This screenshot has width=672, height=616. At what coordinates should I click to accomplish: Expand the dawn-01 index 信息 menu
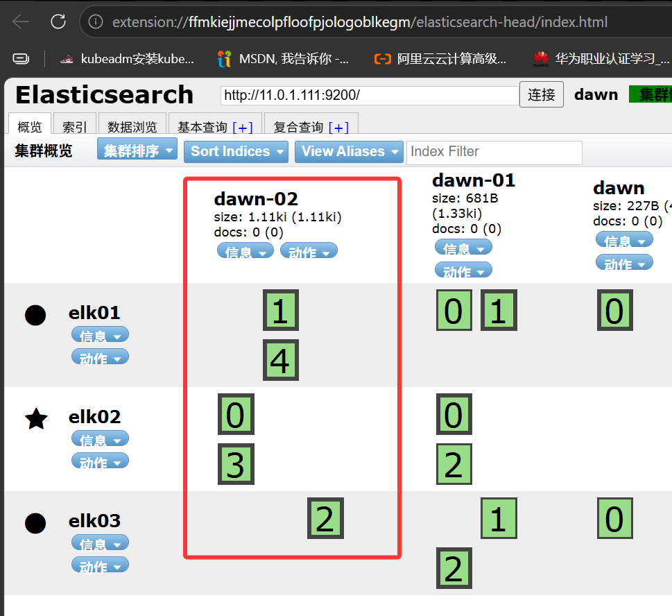point(463,248)
